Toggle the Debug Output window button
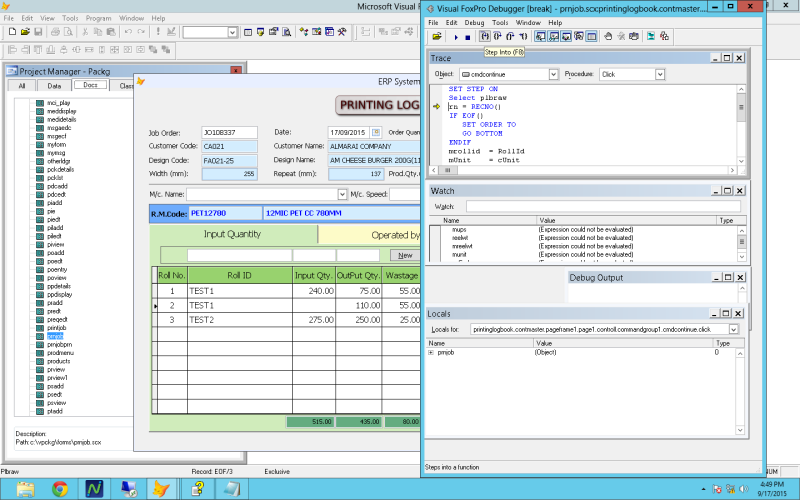The height and width of the screenshot is (500, 800). coord(591,36)
